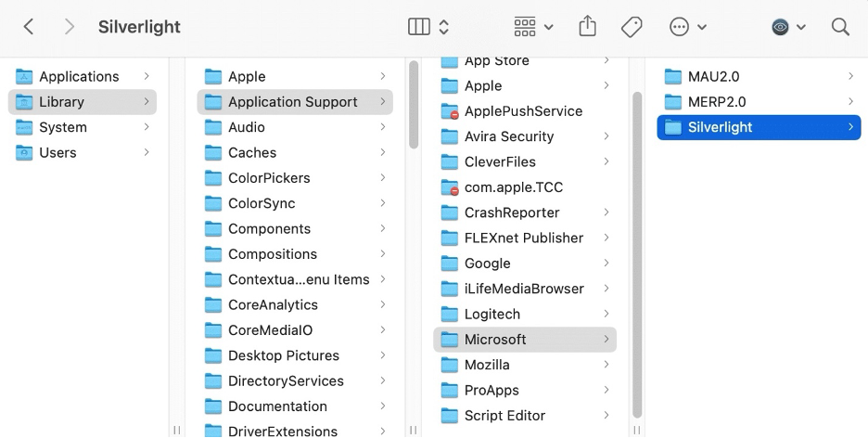Select the CrashReporter folder

pos(525,213)
